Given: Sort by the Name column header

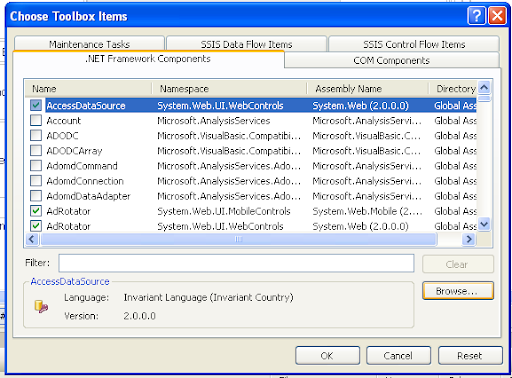Looking at the screenshot, I should 88,89.
